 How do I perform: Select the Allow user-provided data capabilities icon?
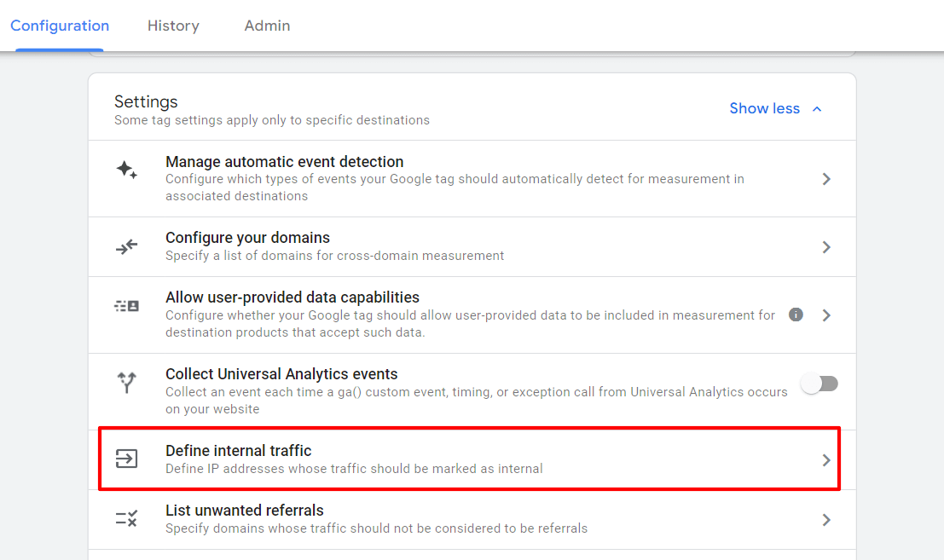pyautogui.click(x=126, y=314)
